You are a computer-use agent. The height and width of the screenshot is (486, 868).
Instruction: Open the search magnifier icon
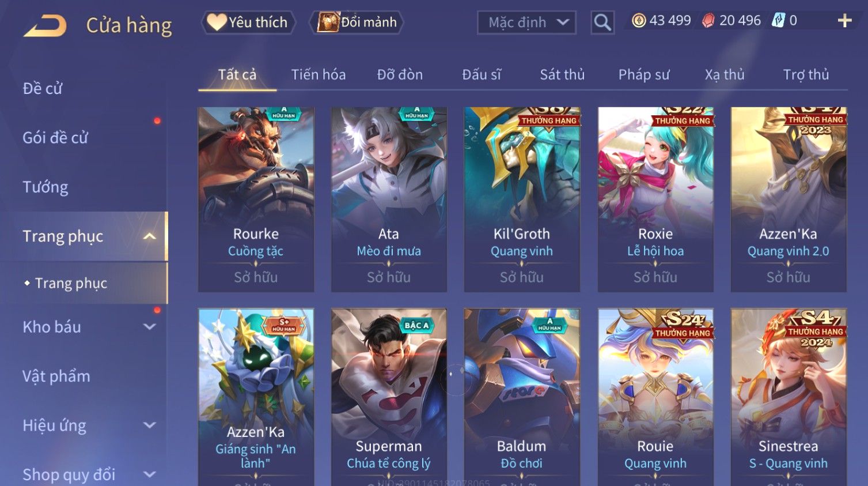coord(602,22)
